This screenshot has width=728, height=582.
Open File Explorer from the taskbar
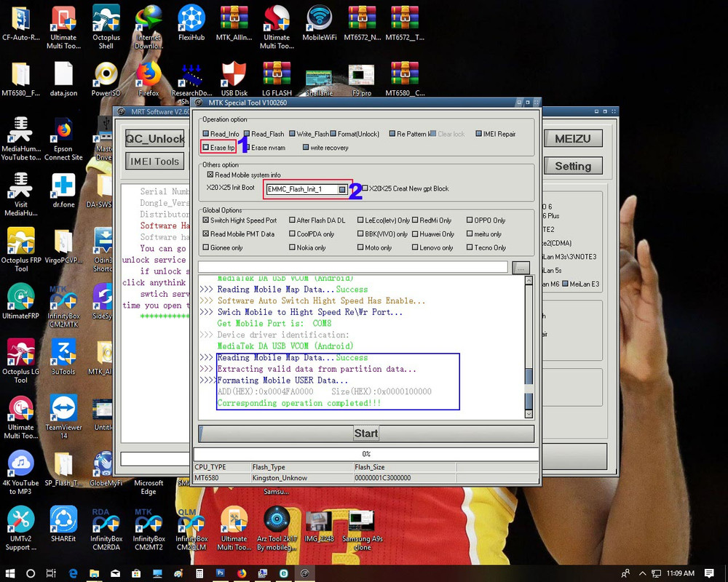pos(94,573)
